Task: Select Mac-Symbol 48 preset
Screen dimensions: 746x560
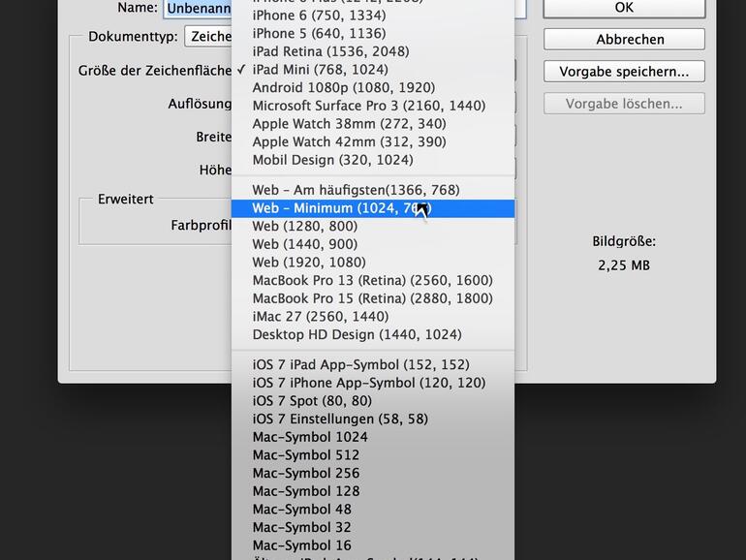Action: [373, 509]
